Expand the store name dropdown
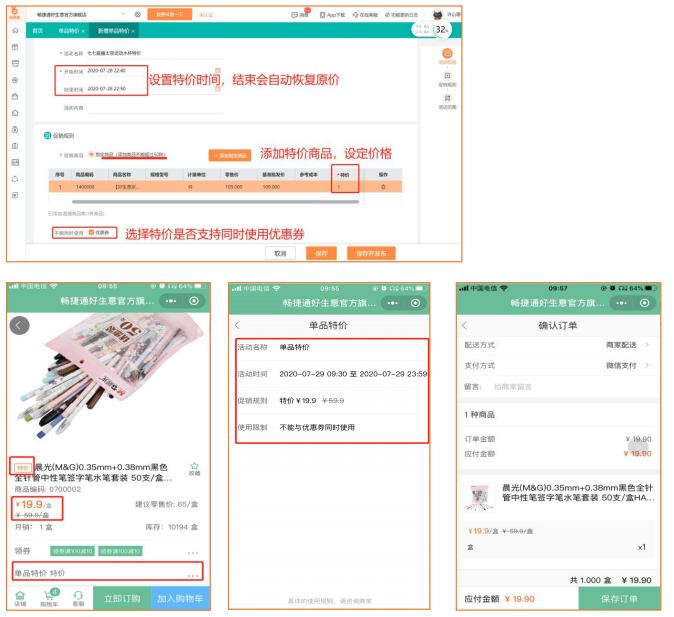 pyautogui.click(x=123, y=14)
